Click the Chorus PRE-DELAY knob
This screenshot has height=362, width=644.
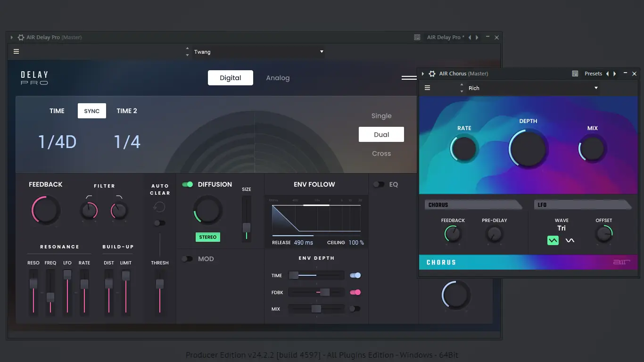[x=495, y=234]
